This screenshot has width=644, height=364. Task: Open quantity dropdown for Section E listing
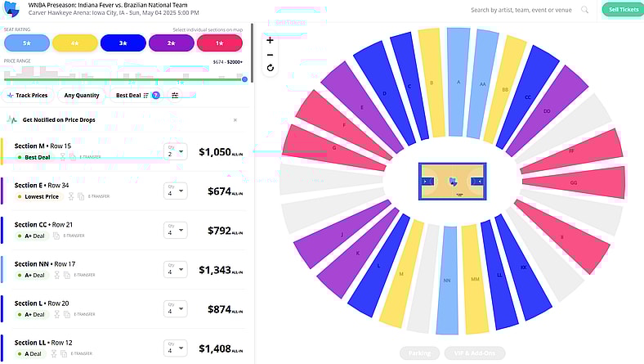coord(176,191)
